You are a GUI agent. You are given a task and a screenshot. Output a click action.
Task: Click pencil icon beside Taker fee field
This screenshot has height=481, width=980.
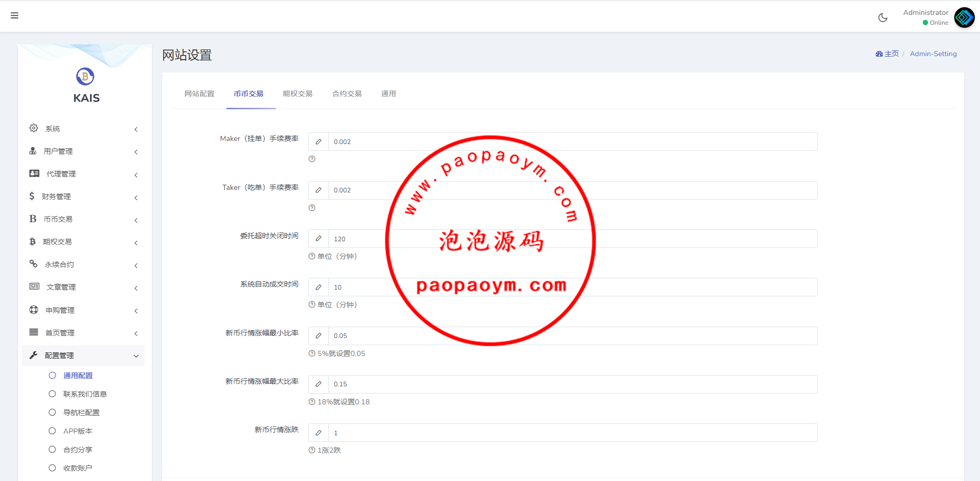pyautogui.click(x=319, y=190)
